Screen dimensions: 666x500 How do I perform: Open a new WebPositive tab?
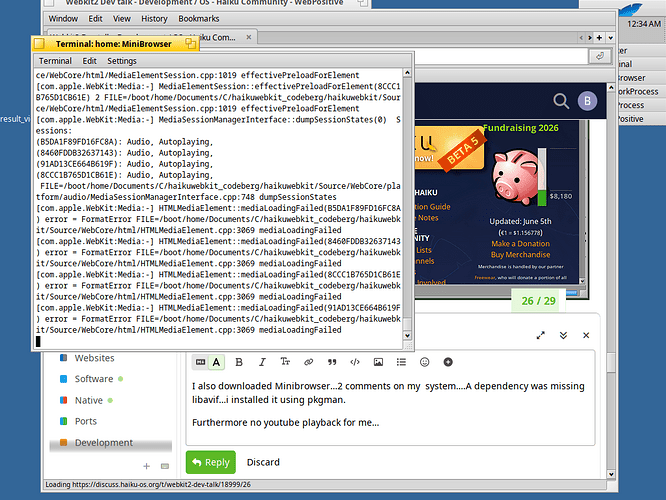(x=599, y=37)
